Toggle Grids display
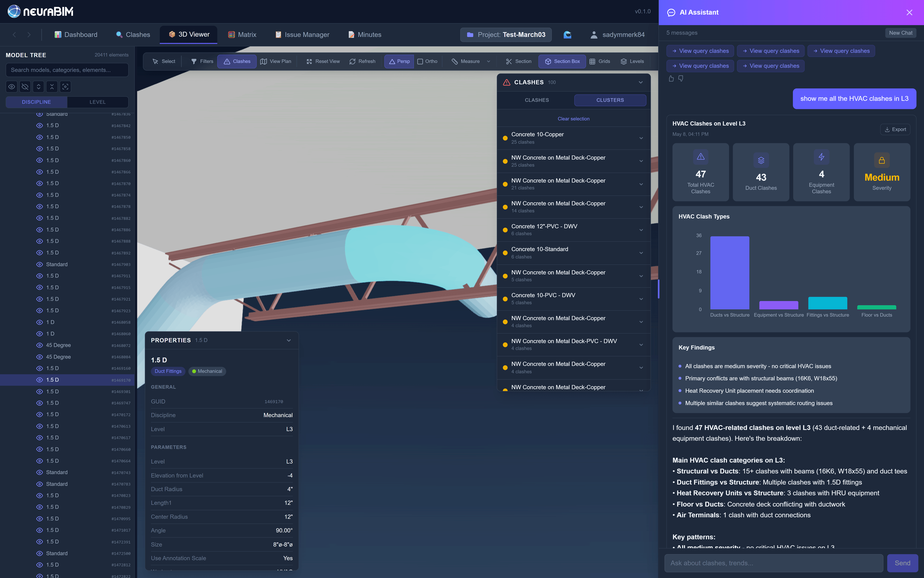The height and width of the screenshot is (578, 924). point(599,61)
